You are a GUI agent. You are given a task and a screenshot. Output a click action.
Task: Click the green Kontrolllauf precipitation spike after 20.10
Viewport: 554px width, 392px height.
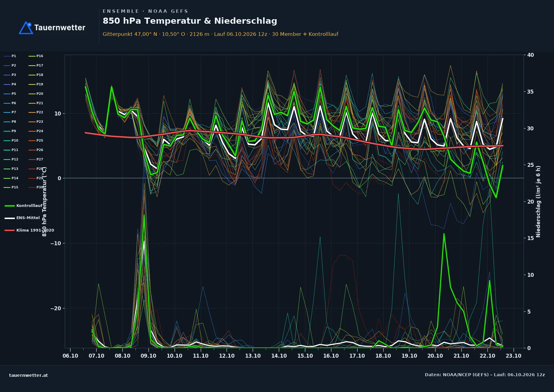444,234
